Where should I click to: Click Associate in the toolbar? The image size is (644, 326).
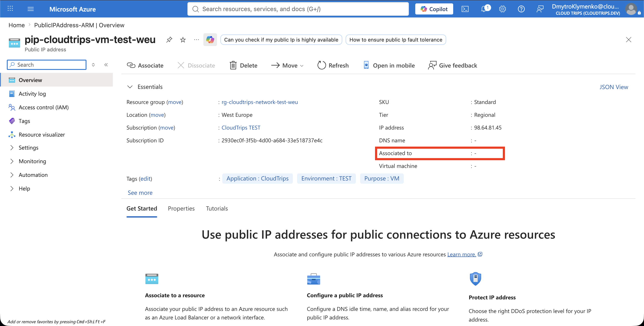click(x=145, y=65)
